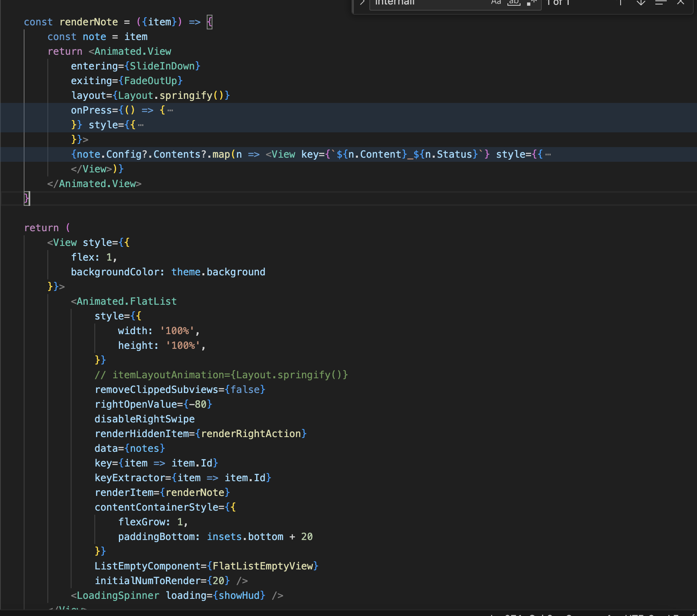Toggle whole word matching in search
697x616 pixels.
pos(513,3)
